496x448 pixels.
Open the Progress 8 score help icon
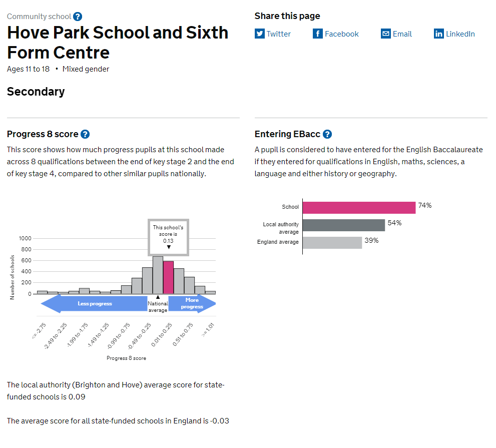point(85,134)
